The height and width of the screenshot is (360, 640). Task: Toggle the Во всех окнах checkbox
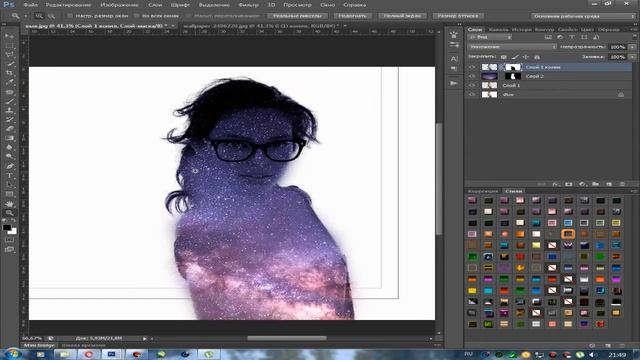click(x=137, y=16)
